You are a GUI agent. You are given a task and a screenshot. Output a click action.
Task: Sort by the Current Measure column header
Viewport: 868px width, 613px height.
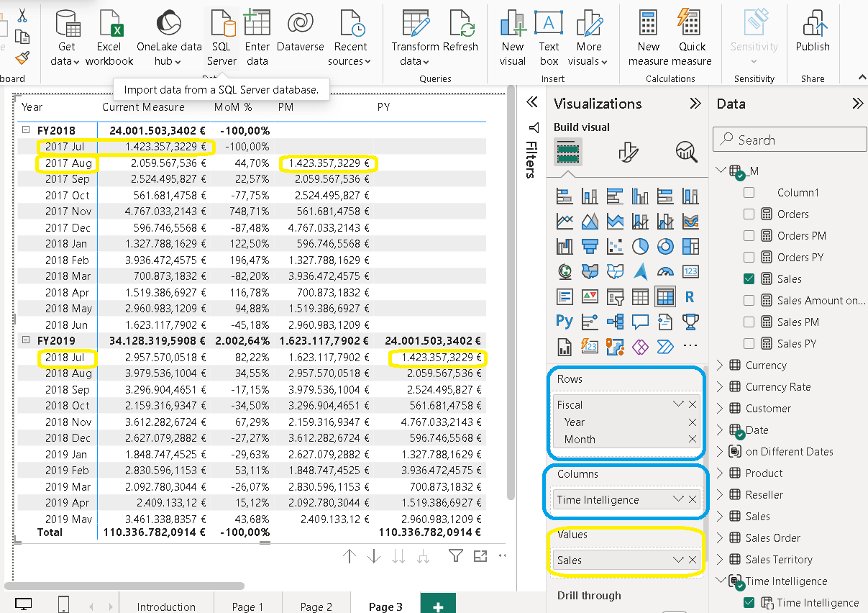[x=144, y=107]
